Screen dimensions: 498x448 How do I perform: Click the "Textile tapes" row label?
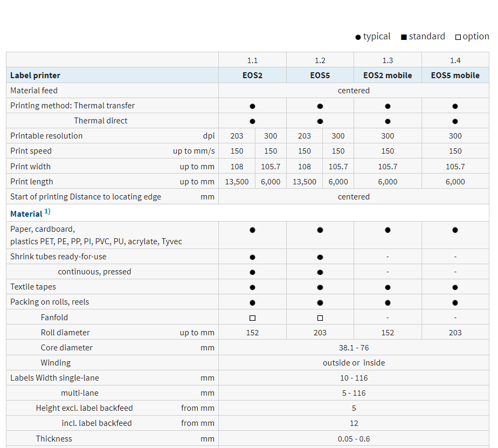coord(33,287)
